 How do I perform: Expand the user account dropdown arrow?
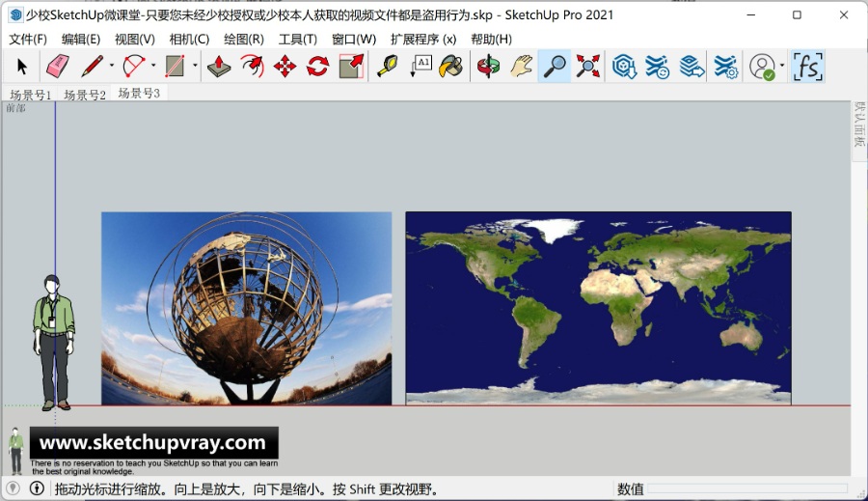[x=782, y=66]
